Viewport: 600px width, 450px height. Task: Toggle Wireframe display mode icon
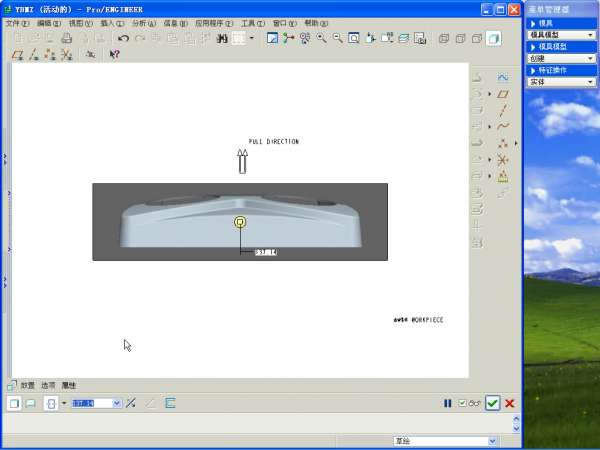point(444,38)
